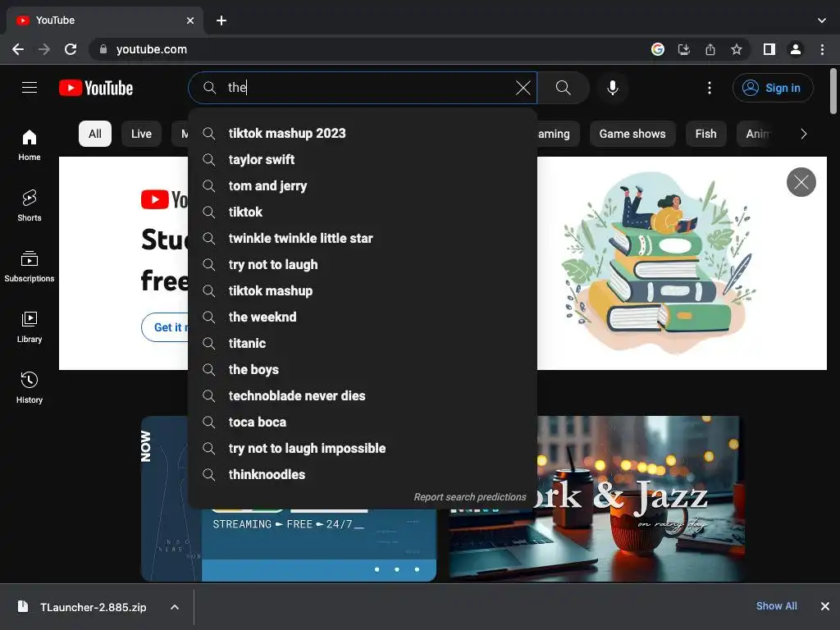Choose suggestion tom and jerry

362,186
